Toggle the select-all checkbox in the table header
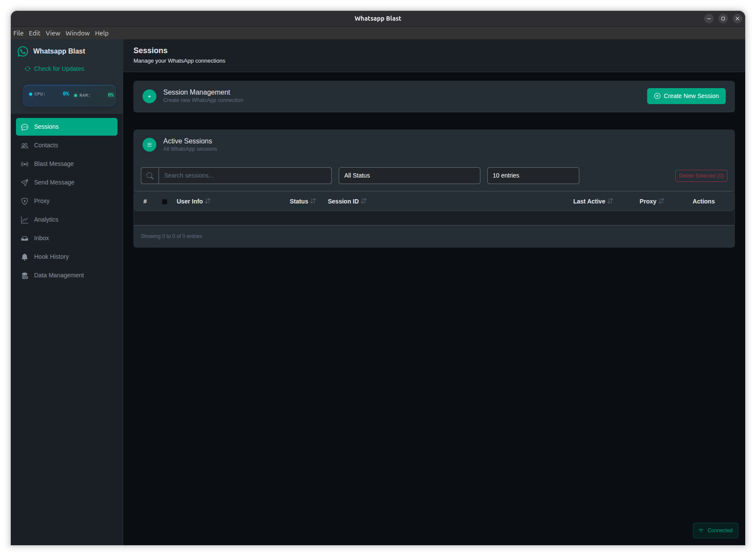Viewport: 756px width, 556px height. tap(164, 201)
